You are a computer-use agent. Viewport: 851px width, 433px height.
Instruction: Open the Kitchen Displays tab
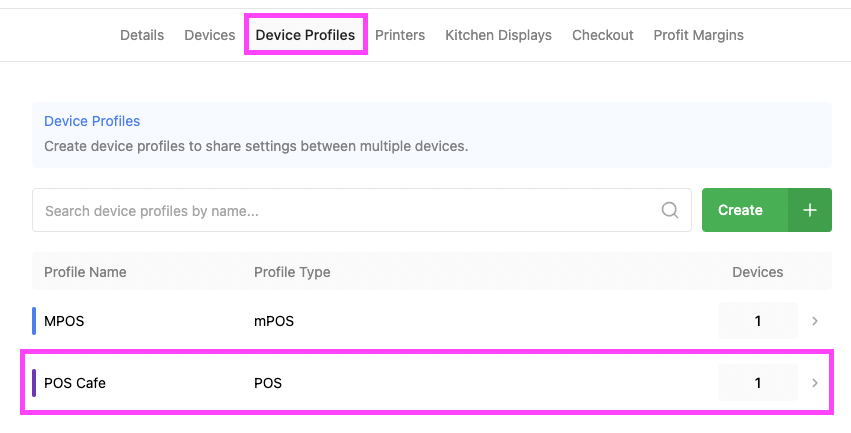(x=498, y=35)
